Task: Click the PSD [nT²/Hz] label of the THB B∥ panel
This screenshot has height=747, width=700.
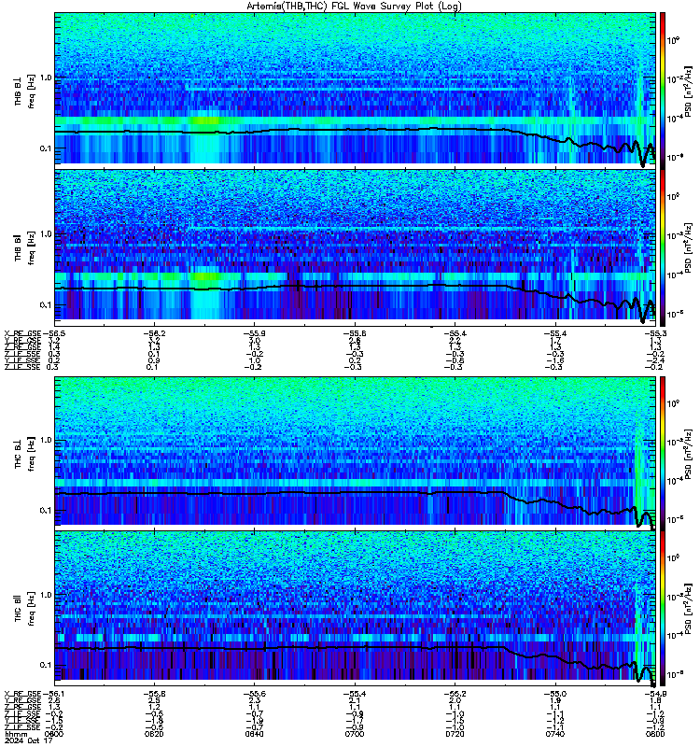Action: [689, 247]
